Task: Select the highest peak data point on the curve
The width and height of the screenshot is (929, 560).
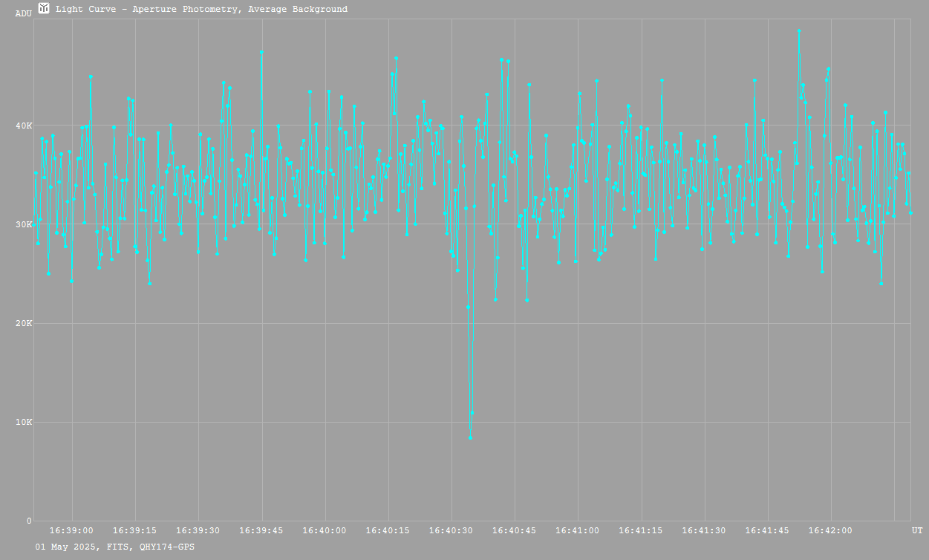Action: (799, 31)
